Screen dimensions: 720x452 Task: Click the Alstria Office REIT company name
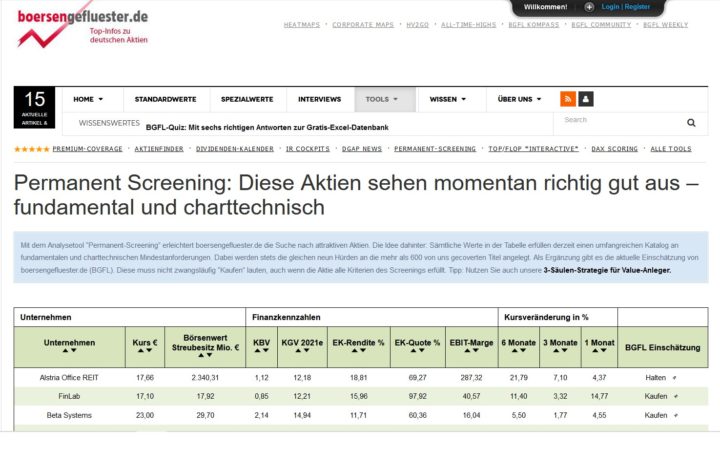point(69,378)
